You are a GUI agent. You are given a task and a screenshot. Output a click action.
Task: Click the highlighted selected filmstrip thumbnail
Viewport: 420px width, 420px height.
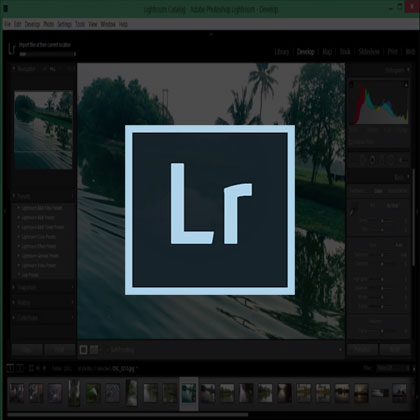click(x=189, y=394)
